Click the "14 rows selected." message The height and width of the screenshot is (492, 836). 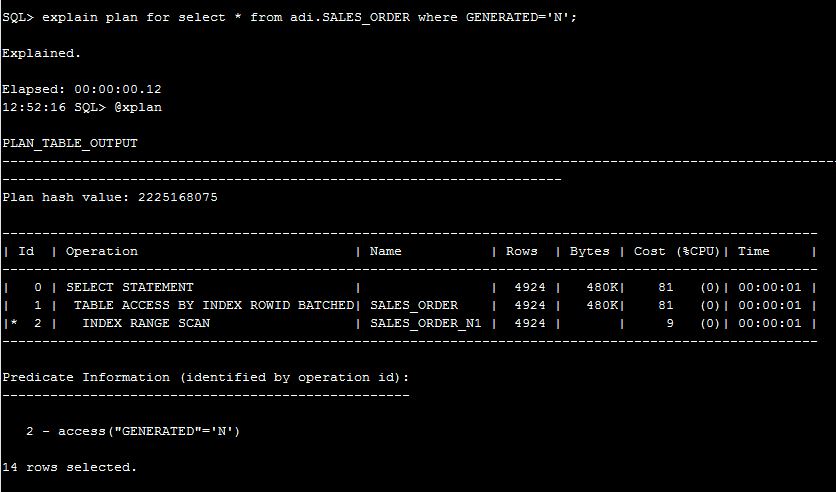click(x=70, y=467)
